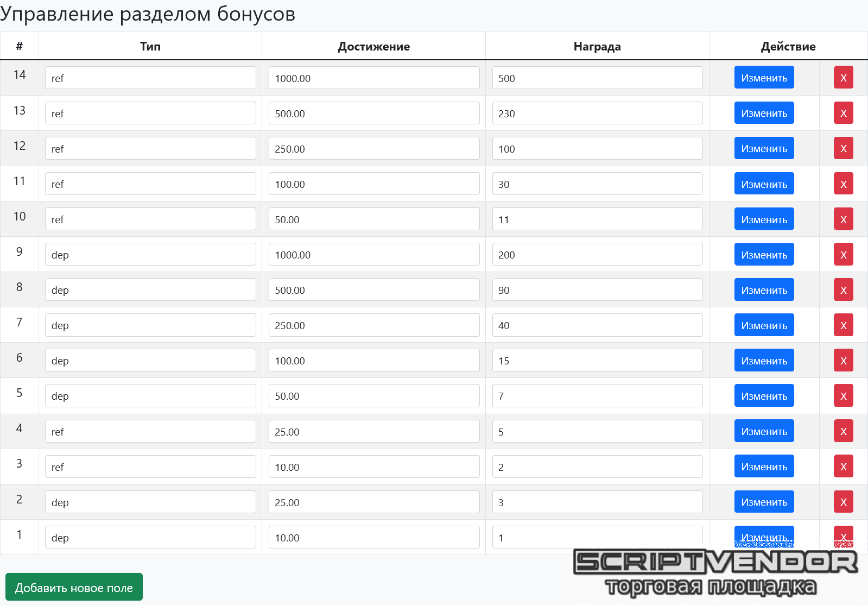Image resolution: width=868 pixels, height=605 pixels.
Task: Add a new field with Добавить новое поле
Action: coord(74,587)
